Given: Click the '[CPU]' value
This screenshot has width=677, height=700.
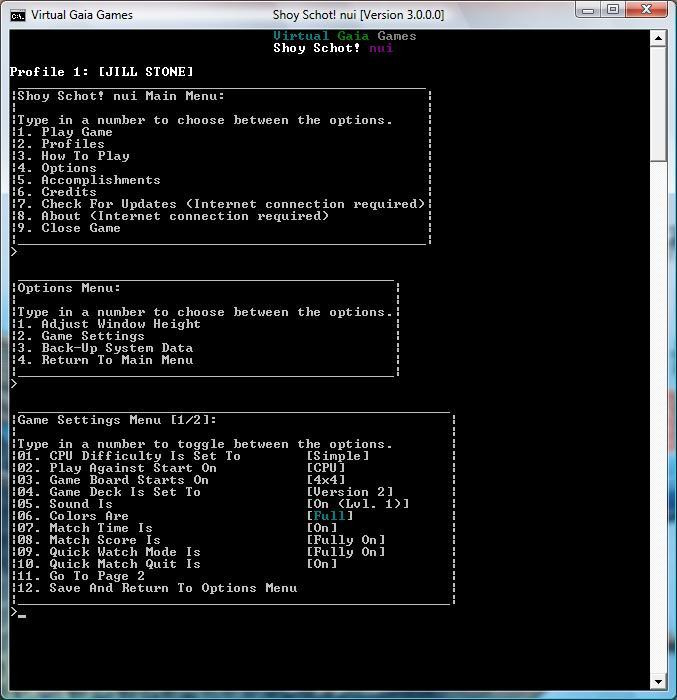Looking at the screenshot, I should pyautogui.click(x=326, y=469).
